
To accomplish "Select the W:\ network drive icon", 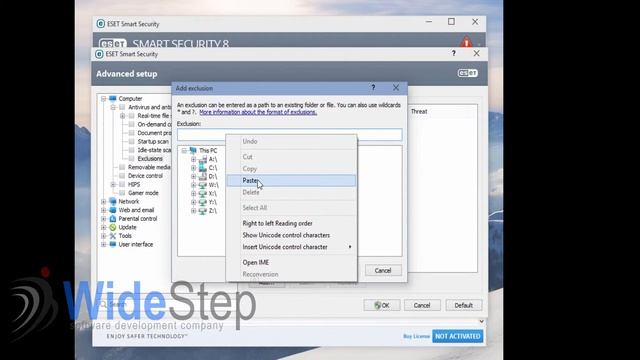I will click(202, 185).
